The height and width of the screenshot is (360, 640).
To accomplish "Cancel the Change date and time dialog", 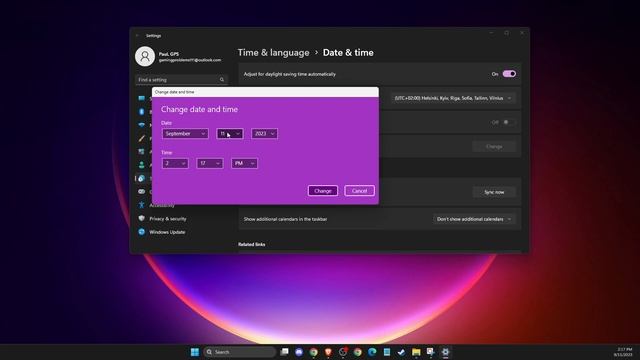I will pyautogui.click(x=359, y=191).
